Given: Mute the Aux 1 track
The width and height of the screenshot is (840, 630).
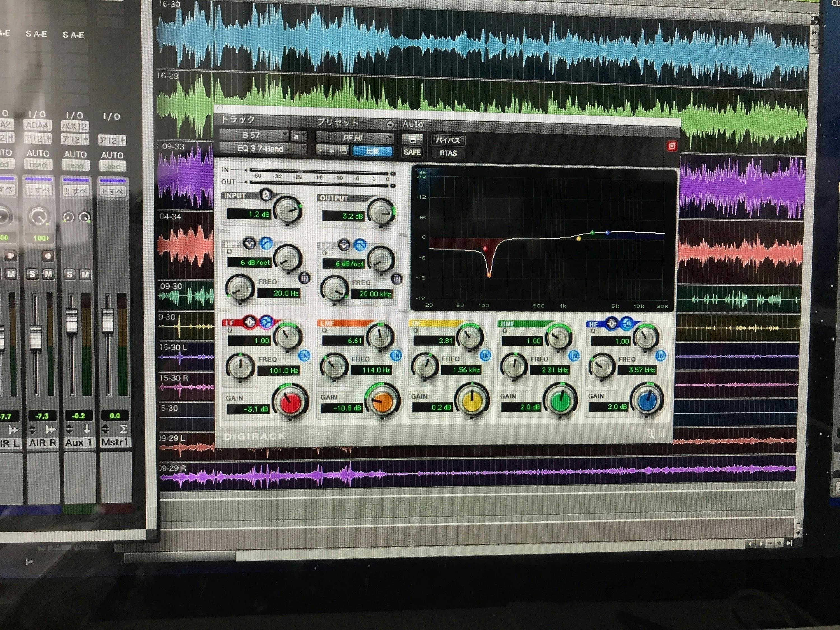Looking at the screenshot, I should coord(85,275).
